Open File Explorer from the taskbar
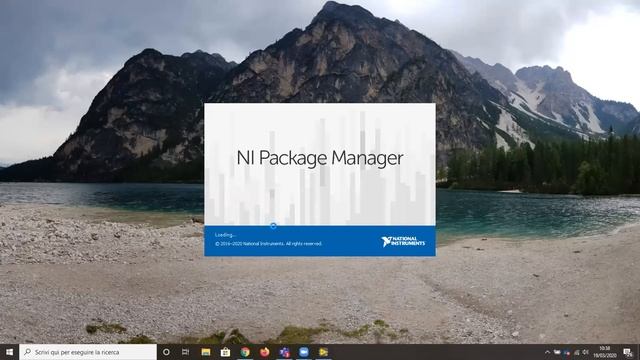This screenshot has width=640, height=360. [206, 352]
